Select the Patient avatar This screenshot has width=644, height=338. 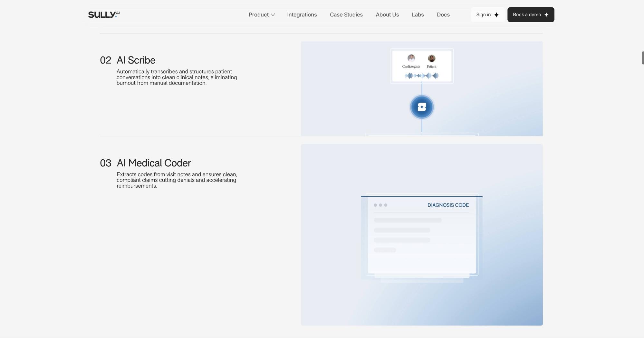click(x=431, y=58)
